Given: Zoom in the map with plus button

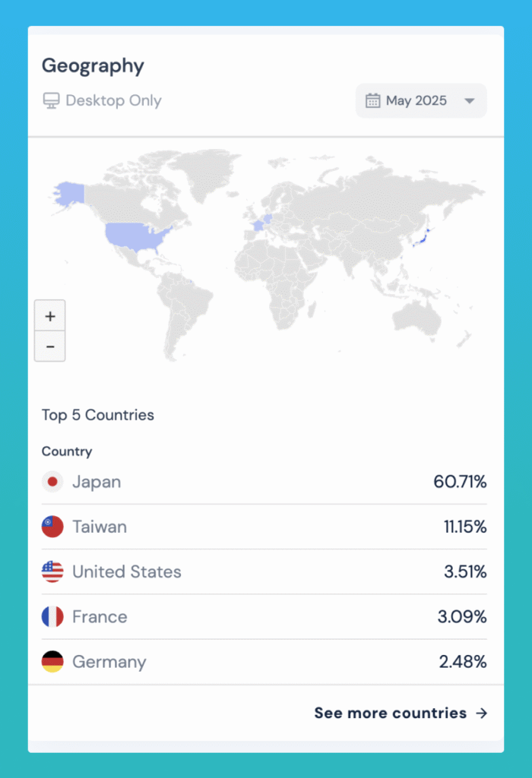Looking at the screenshot, I should tap(50, 316).
